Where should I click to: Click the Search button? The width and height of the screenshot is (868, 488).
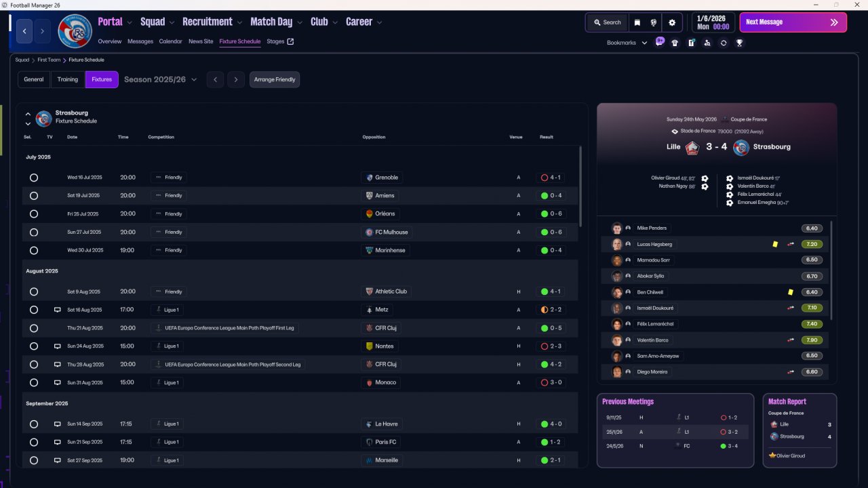pos(608,22)
